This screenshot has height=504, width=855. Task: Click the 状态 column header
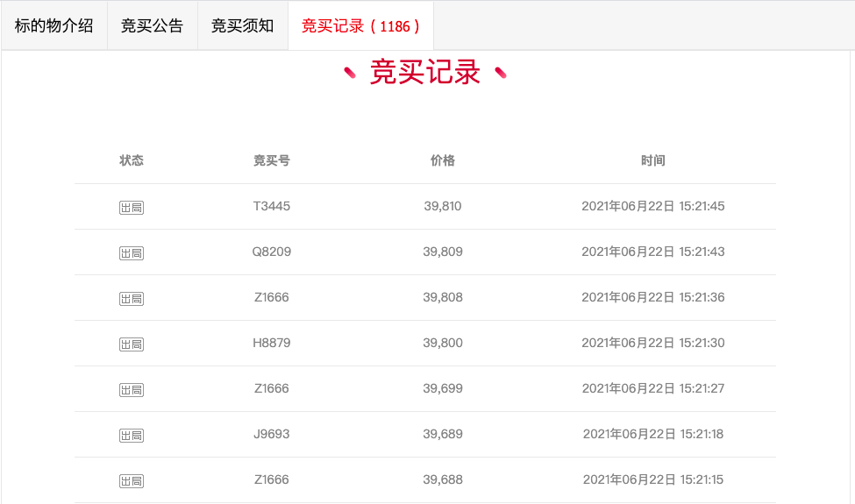point(132,160)
